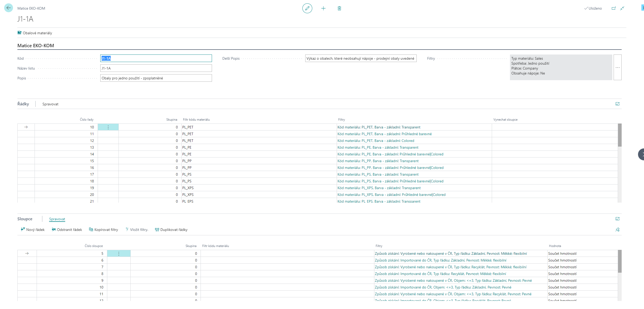Click the Název listu input field

click(156, 68)
